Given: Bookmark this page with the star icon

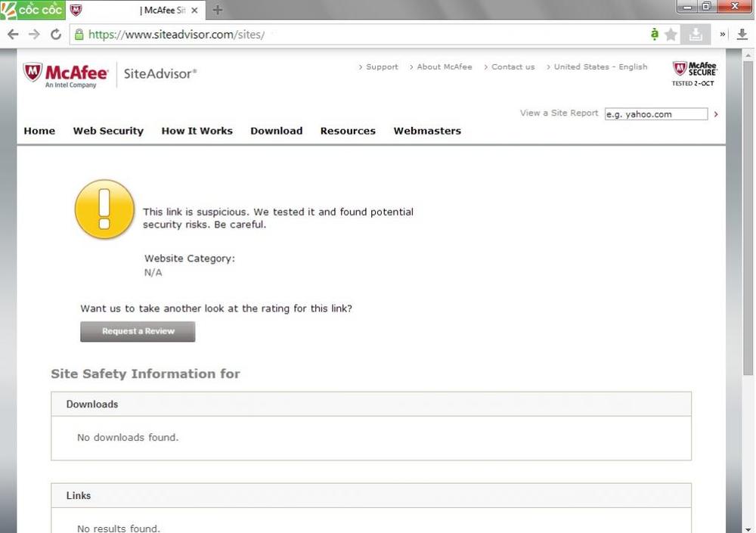Looking at the screenshot, I should coord(671,34).
